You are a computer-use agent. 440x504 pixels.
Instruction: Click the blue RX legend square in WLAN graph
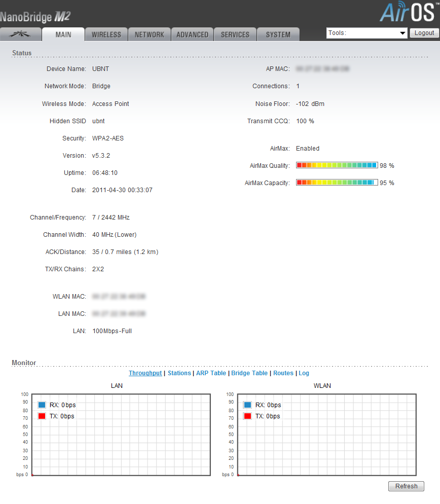point(247,405)
